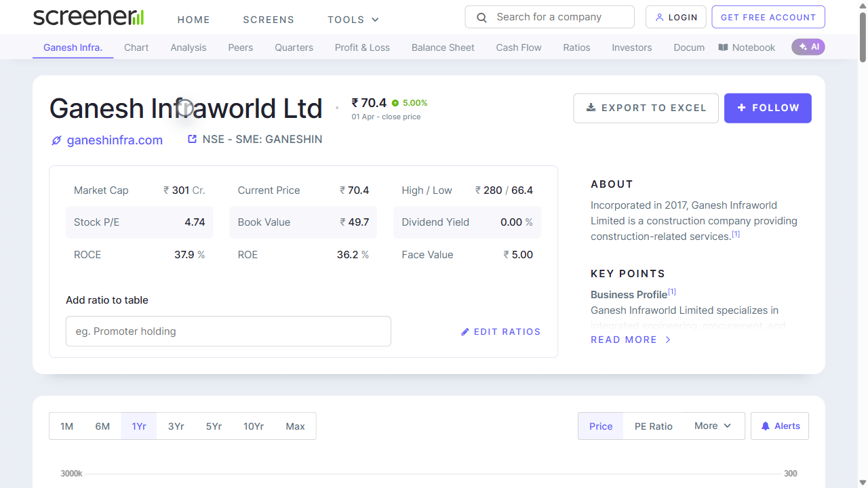Viewport: 868px width, 488px height.
Task: Open the Peers tab
Action: [240, 47]
